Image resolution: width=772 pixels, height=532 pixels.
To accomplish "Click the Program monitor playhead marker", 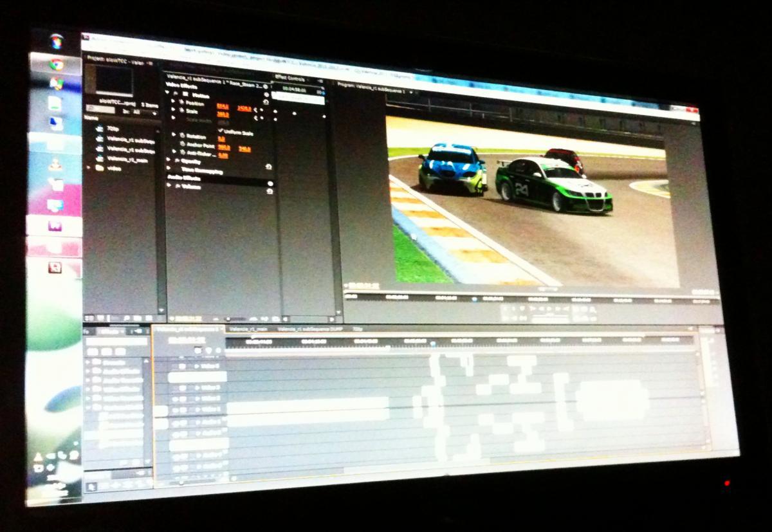I will [x=475, y=299].
